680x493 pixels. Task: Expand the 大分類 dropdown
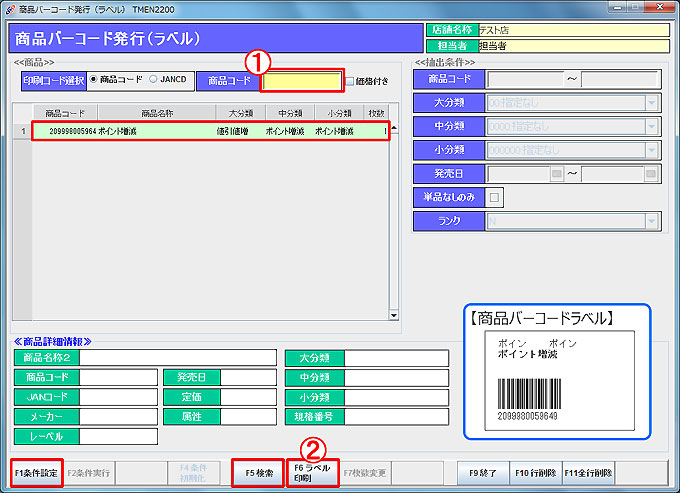tap(651, 103)
